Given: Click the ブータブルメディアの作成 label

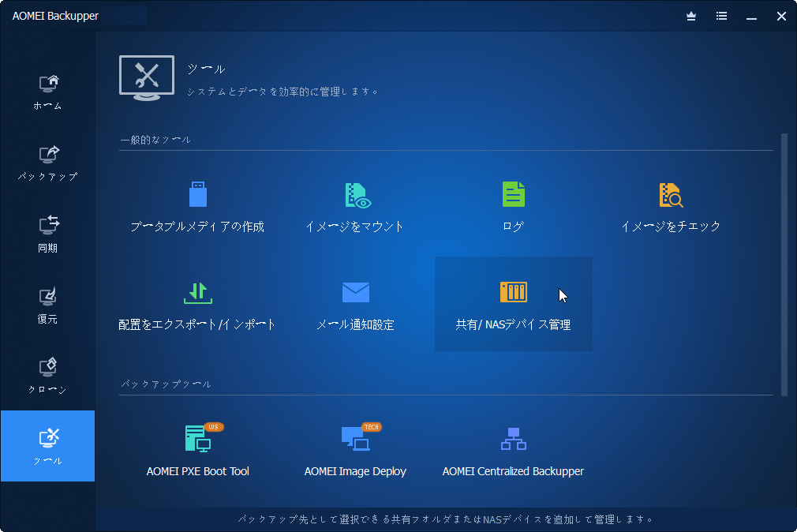Looking at the screenshot, I should coord(198,227).
